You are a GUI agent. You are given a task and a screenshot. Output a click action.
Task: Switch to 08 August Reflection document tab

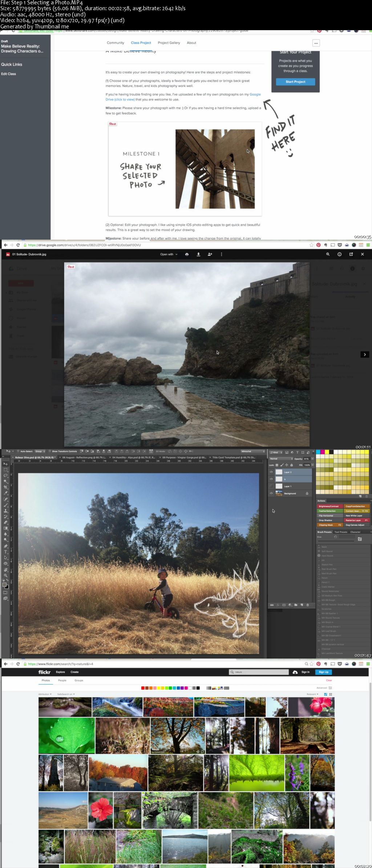tap(83, 457)
